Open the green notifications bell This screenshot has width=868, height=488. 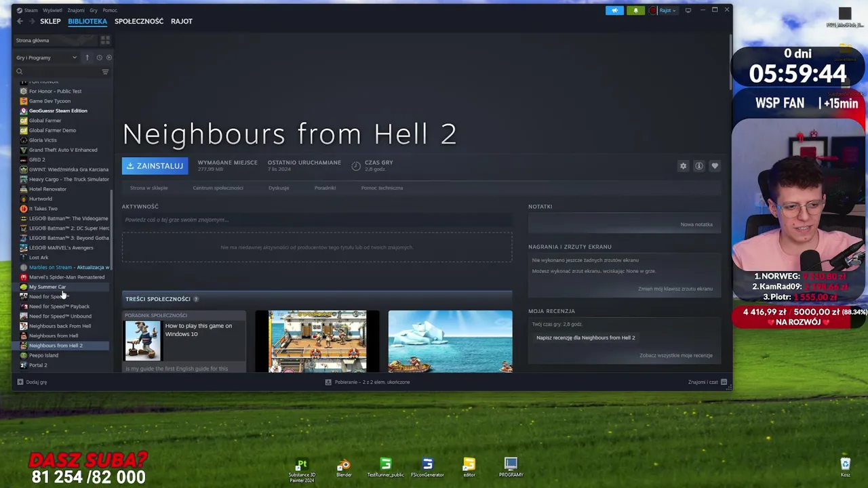[x=635, y=10]
